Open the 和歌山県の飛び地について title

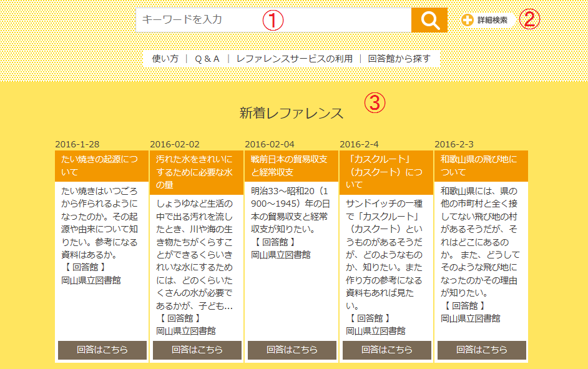click(x=481, y=165)
